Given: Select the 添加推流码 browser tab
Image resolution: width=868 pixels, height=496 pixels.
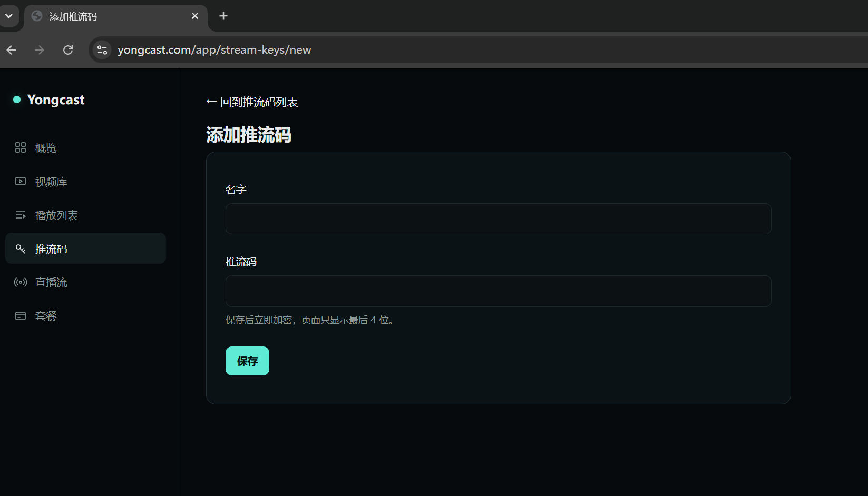Looking at the screenshot, I should coord(116,16).
